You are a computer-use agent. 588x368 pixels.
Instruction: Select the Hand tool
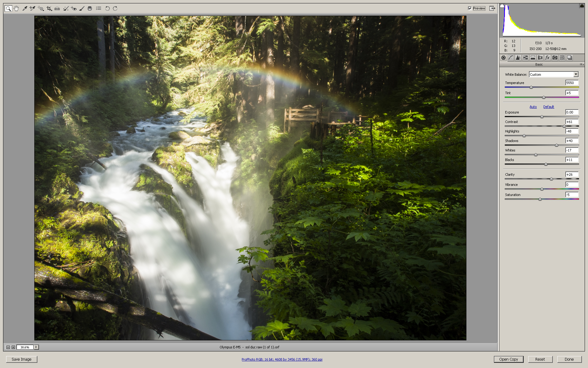(16, 9)
